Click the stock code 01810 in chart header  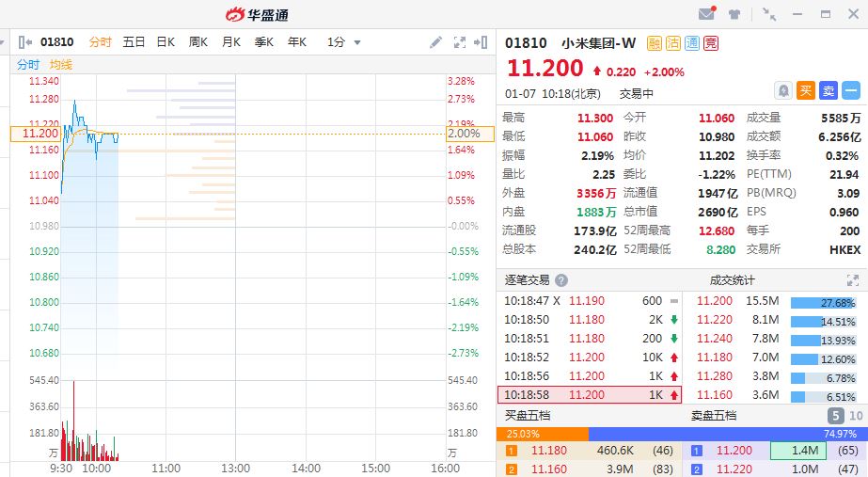(x=57, y=42)
